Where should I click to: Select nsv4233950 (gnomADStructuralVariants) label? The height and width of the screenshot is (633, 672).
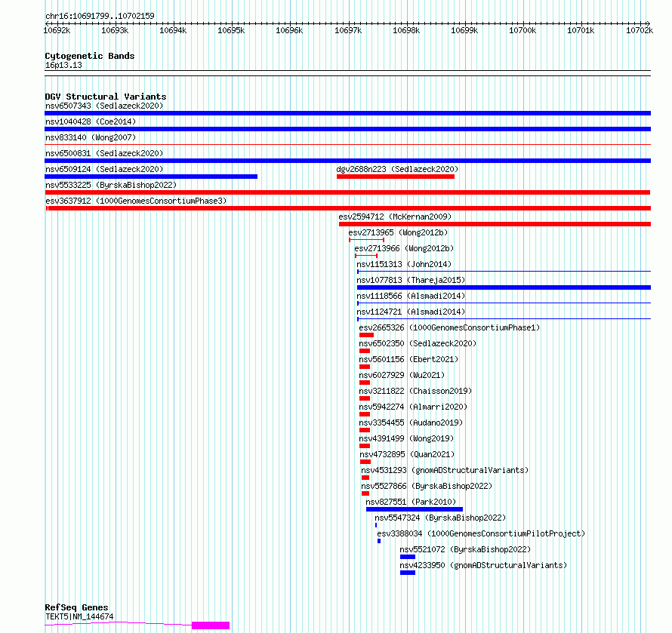pos(483,565)
